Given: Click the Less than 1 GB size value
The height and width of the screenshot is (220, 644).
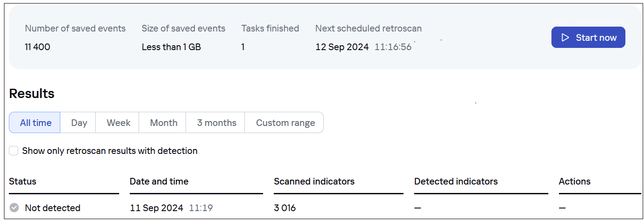Looking at the screenshot, I should pos(171,47).
